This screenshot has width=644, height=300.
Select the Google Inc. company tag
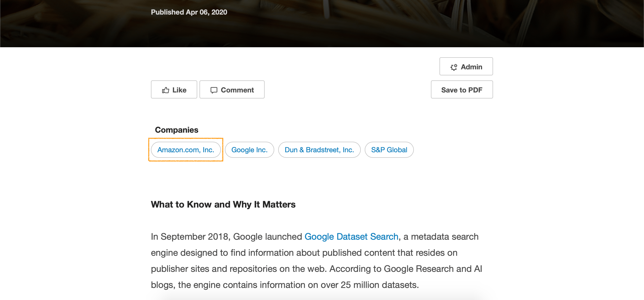[249, 150]
